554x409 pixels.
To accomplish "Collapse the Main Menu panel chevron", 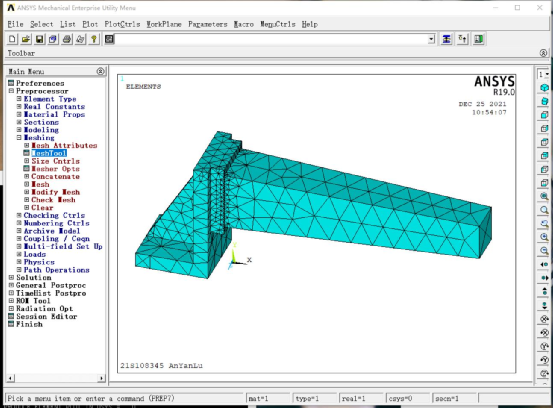I will pos(101,71).
